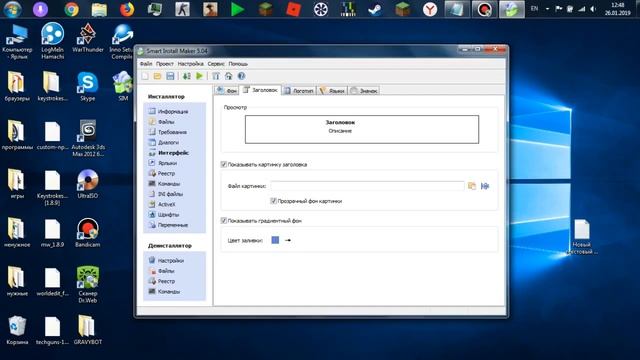The width and height of the screenshot is (640, 360).
Task: Open Файлы under Инсталлятор
Action: click(162, 122)
